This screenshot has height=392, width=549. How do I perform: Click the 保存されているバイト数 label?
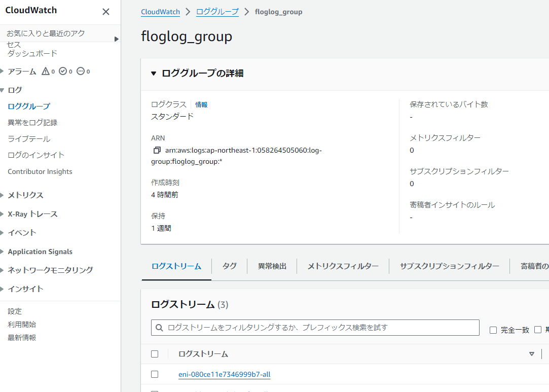pyautogui.click(x=449, y=104)
